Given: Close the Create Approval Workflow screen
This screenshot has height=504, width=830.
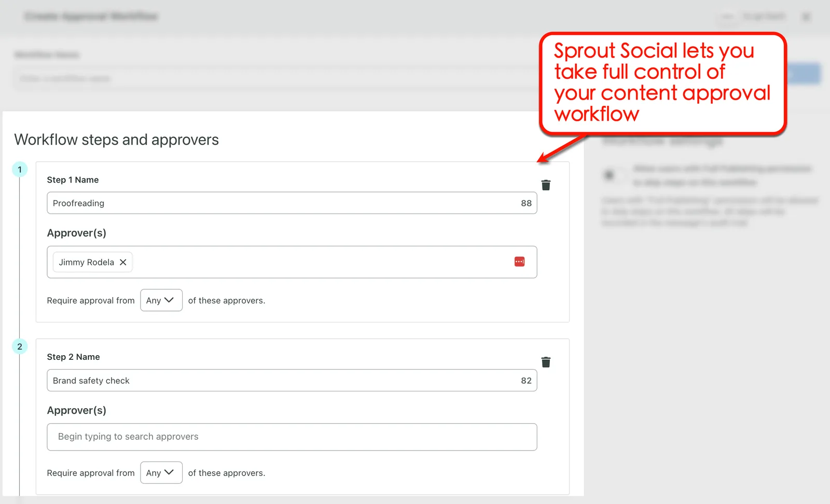Looking at the screenshot, I should [806, 16].
